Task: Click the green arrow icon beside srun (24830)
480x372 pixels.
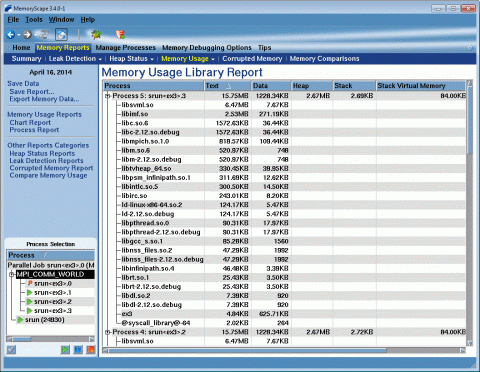Action: coord(20,320)
